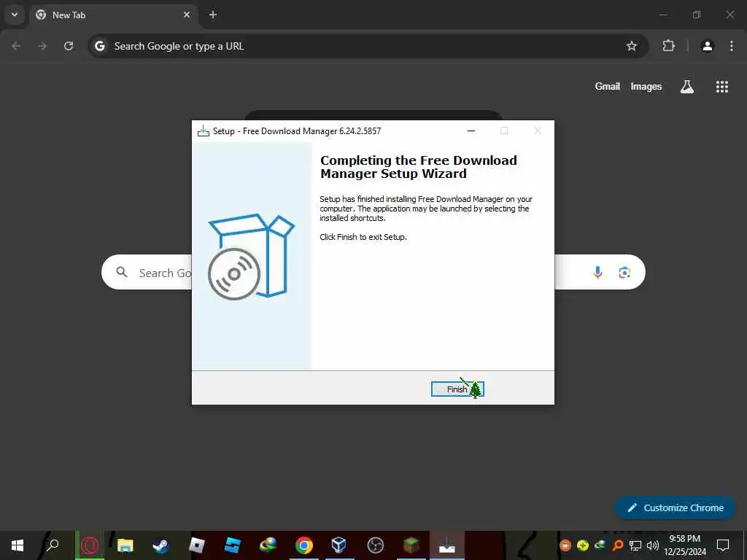The width and height of the screenshot is (747, 560).
Task: Click the orange magnifier tray icon
Action: (x=618, y=545)
